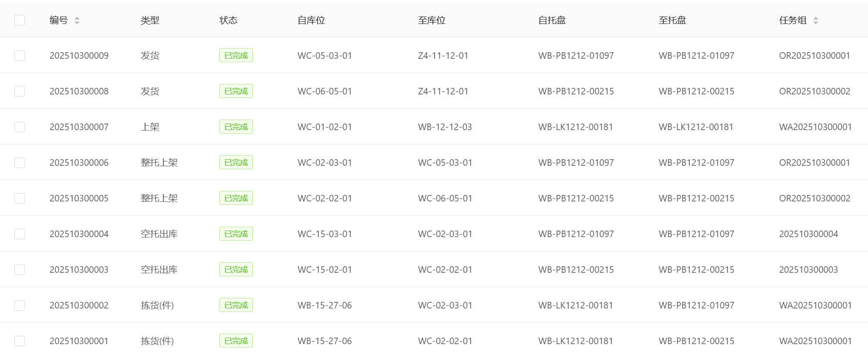Viewport: 868px width, 355px height.
Task: Tick checkbox for row 202510300004
Action: coord(20,234)
